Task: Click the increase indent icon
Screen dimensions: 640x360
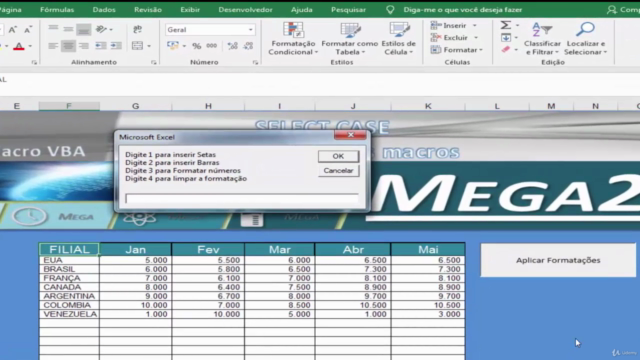Action: [116, 46]
